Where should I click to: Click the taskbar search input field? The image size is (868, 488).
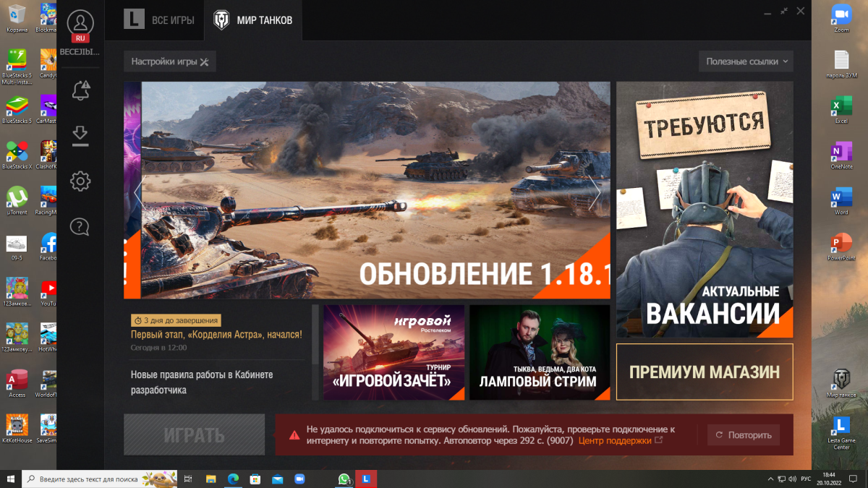(100, 479)
